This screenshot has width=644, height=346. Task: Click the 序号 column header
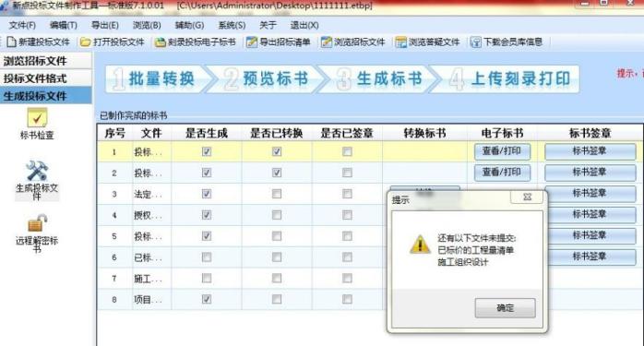point(114,133)
